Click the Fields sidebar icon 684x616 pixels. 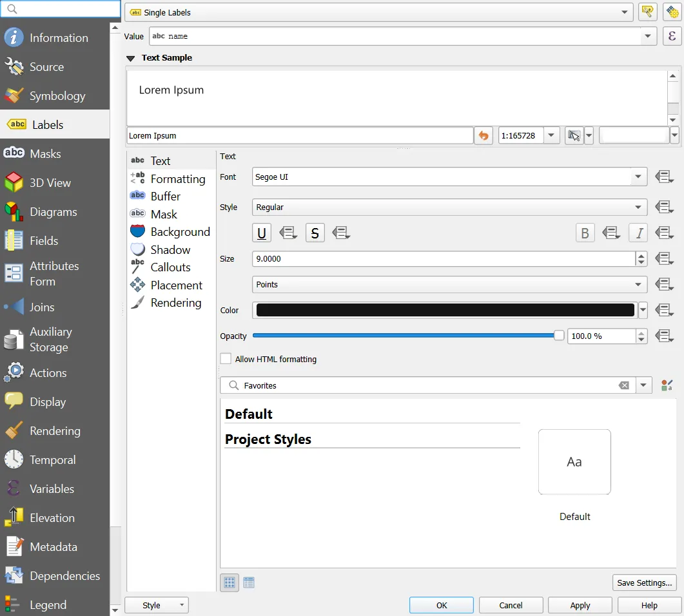(x=14, y=240)
